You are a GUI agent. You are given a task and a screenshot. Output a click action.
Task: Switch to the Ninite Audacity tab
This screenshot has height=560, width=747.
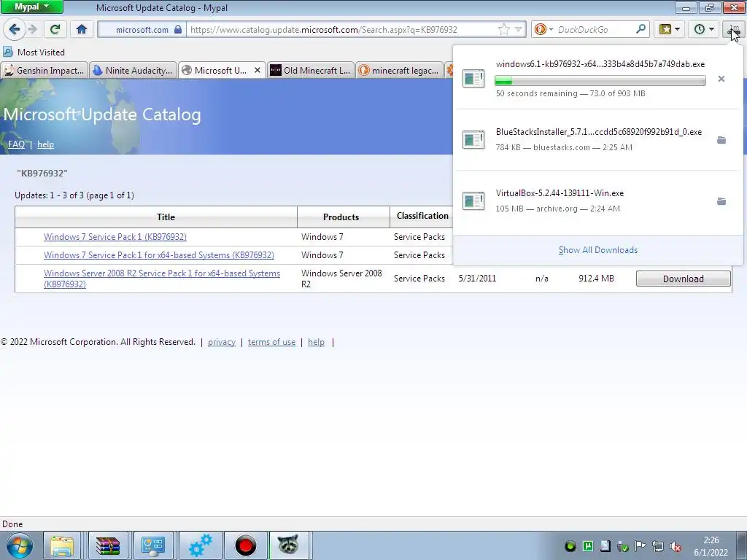pos(133,71)
